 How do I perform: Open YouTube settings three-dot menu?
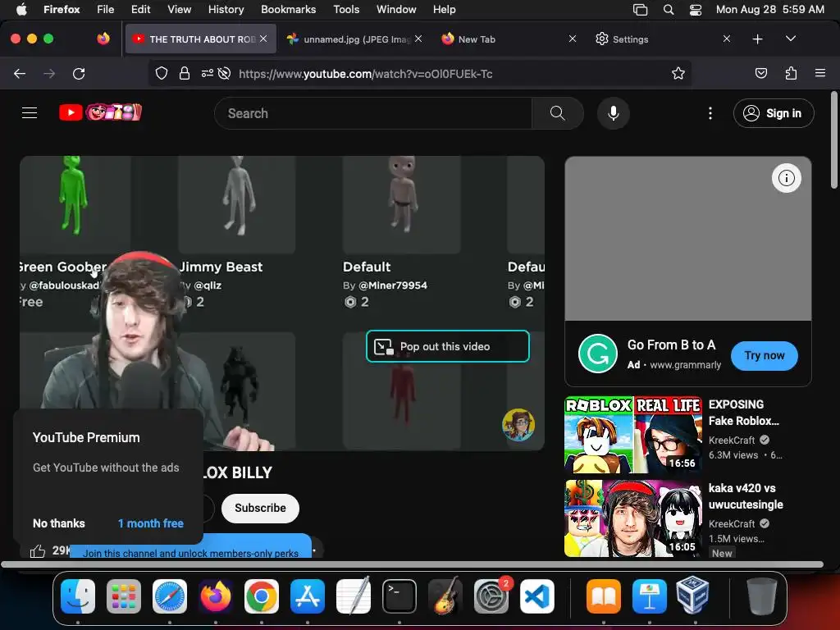click(710, 113)
